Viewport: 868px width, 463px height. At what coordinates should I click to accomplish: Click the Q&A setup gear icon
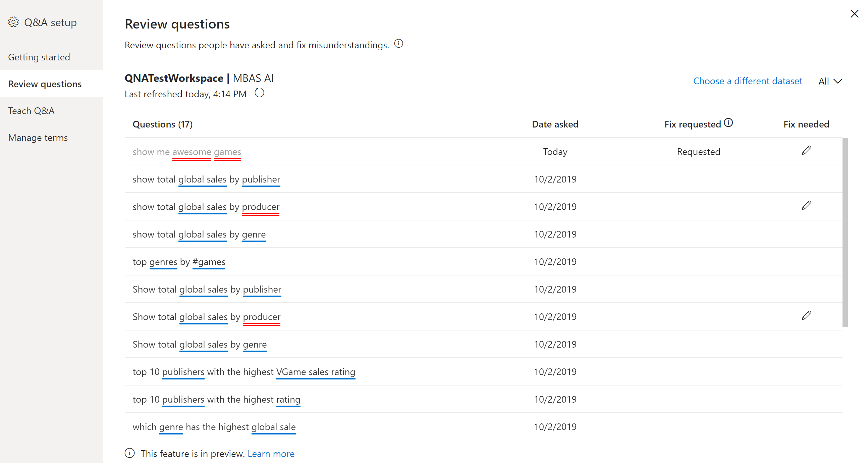click(13, 22)
